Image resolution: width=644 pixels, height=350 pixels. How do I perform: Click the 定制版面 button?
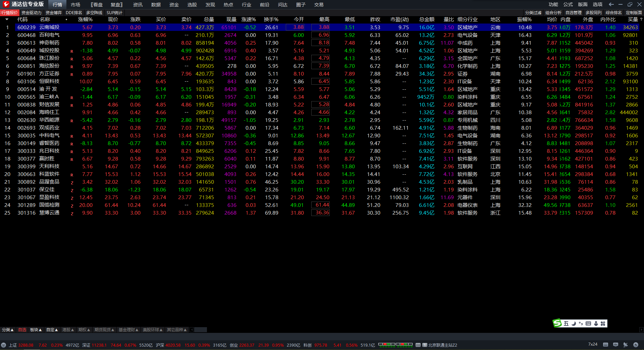coord(634,12)
